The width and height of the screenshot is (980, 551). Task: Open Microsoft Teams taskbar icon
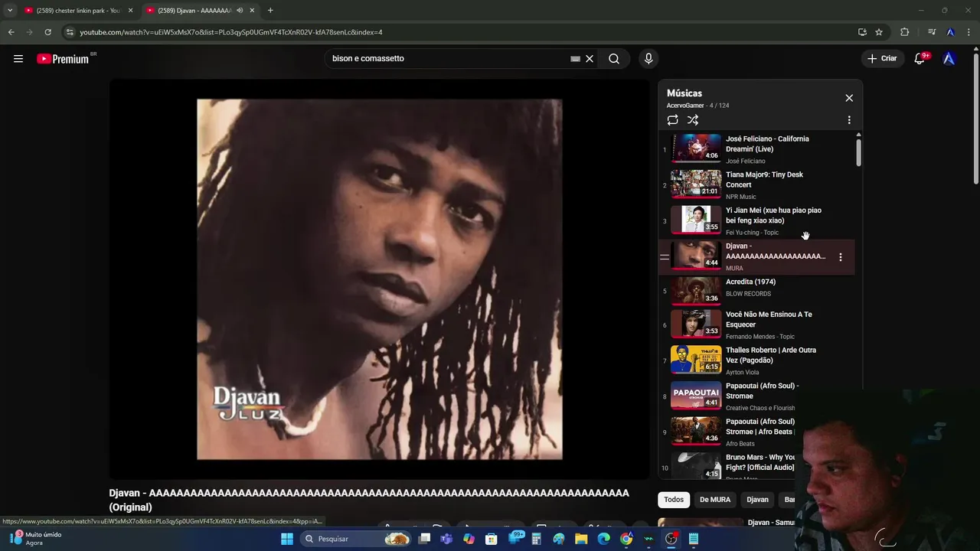click(x=446, y=539)
